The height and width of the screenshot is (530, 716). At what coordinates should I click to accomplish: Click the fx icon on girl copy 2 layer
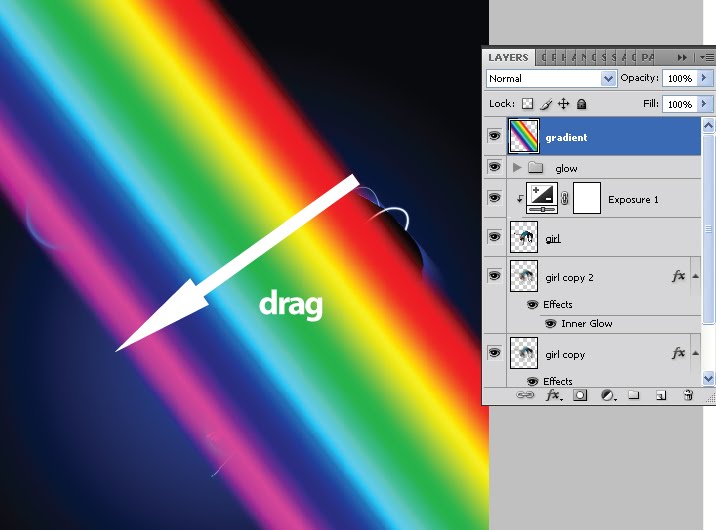(679, 276)
